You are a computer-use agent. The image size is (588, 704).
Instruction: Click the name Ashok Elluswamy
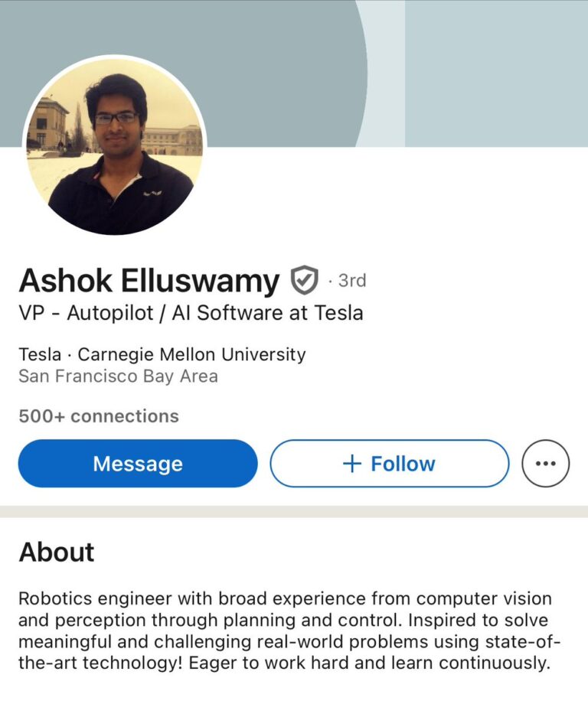(x=149, y=280)
